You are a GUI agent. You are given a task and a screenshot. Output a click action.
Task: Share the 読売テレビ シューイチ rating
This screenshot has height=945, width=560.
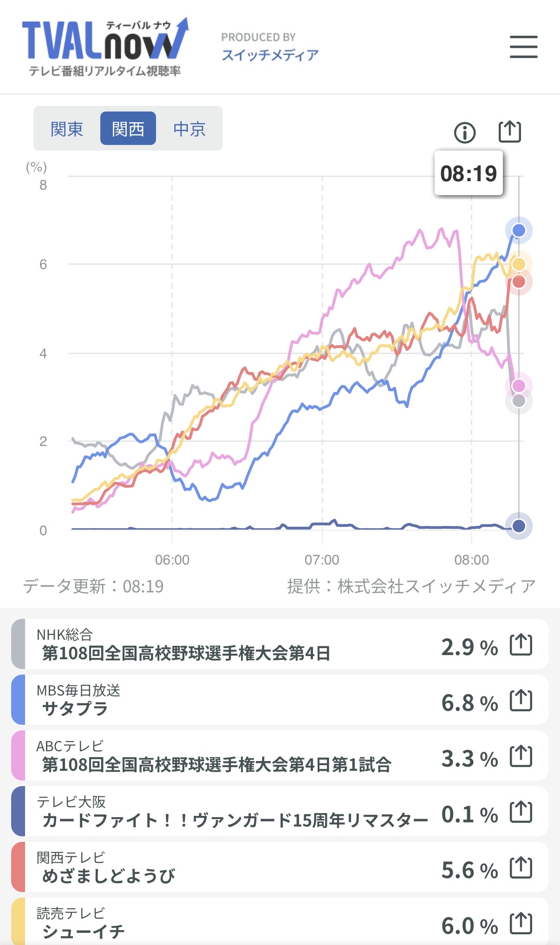[x=521, y=924]
